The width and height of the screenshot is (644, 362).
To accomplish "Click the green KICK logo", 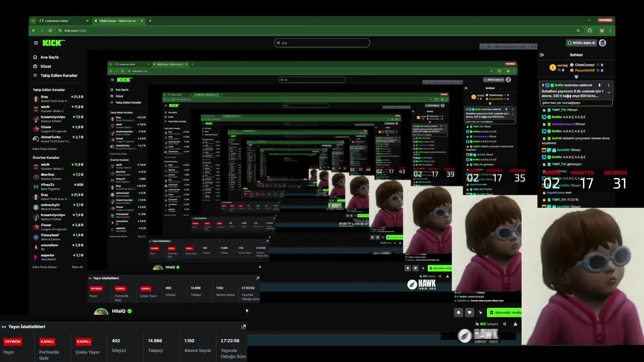I will click(53, 43).
